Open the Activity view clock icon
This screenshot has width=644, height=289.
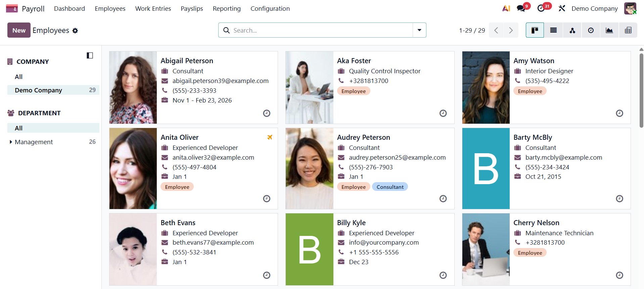(x=591, y=30)
